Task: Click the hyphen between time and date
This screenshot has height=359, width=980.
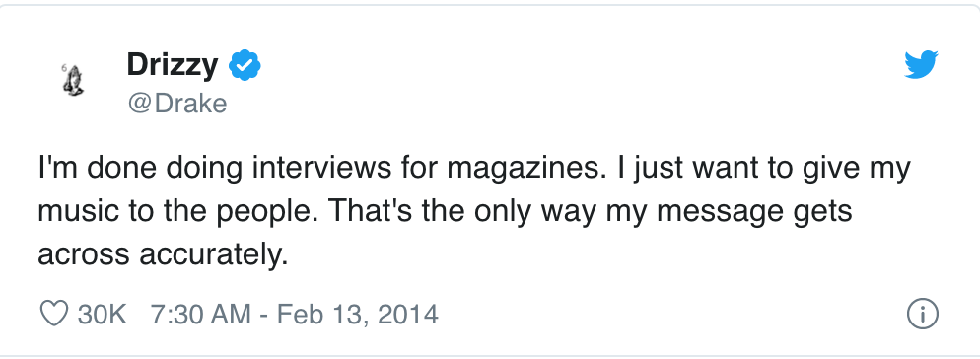Action: 264,316
